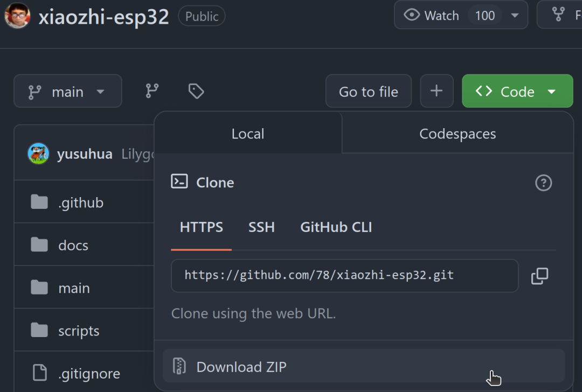Open the docs folder name link
This screenshot has width=582, height=392.
pos(73,245)
